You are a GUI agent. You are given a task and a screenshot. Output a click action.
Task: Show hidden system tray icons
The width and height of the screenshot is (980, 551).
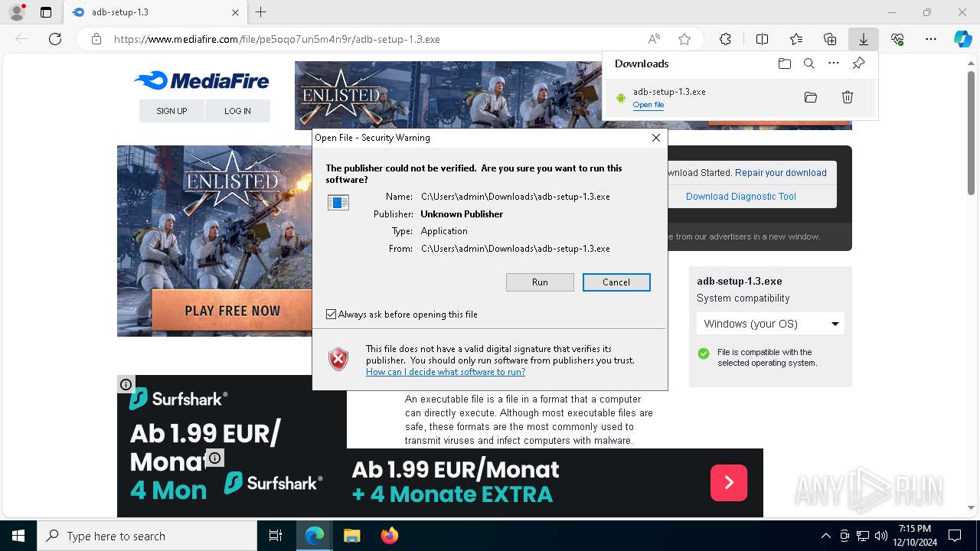[825, 536]
